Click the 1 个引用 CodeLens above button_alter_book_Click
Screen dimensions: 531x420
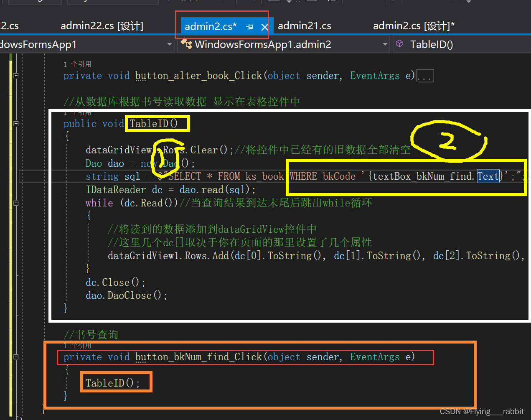point(77,64)
